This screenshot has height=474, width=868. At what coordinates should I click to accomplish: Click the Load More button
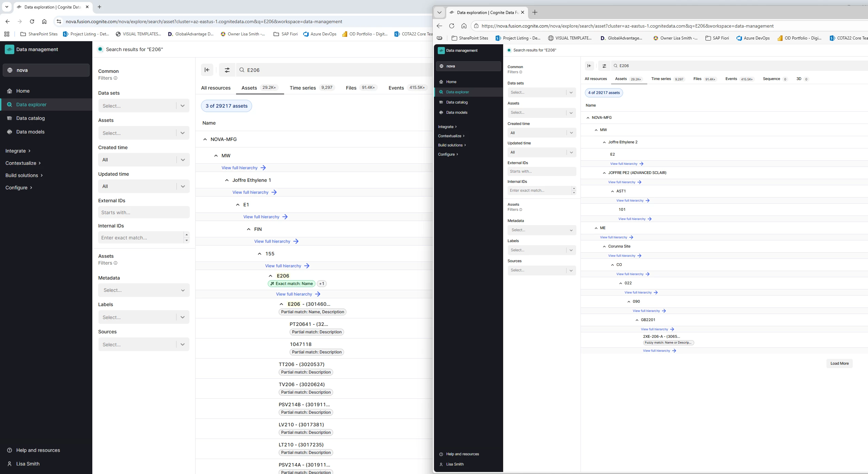[x=839, y=363]
